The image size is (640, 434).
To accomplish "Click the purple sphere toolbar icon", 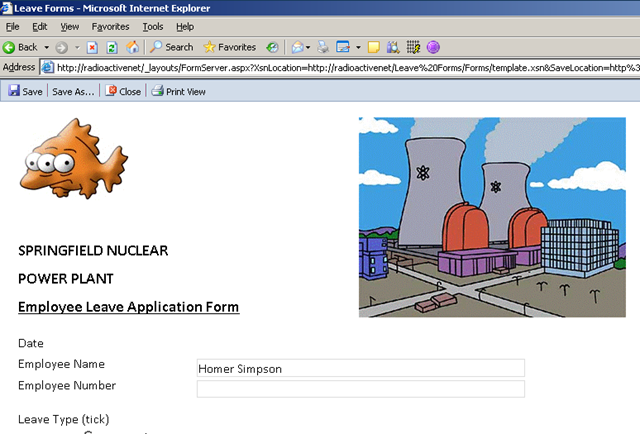I will point(433,47).
